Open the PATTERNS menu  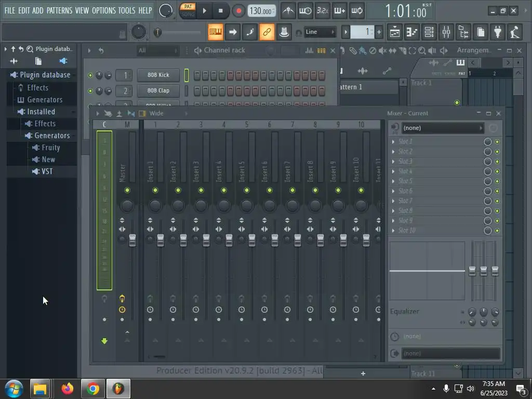click(x=59, y=10)
